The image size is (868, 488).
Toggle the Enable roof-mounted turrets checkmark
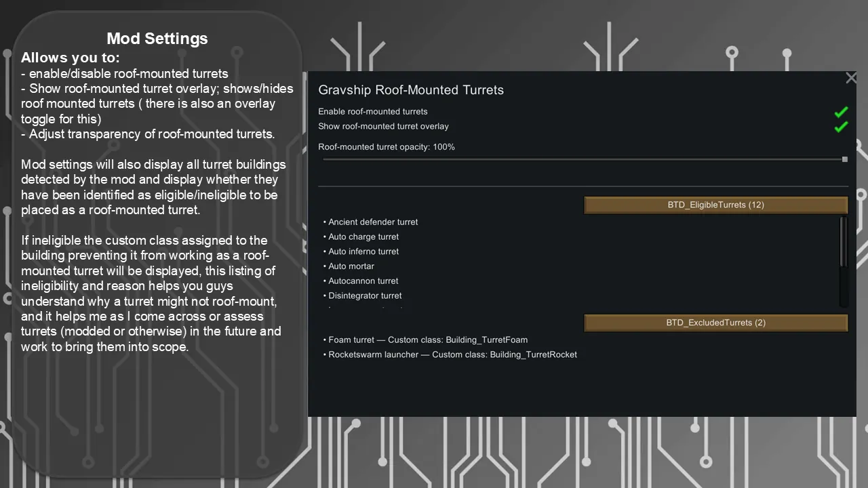(841, 112)
